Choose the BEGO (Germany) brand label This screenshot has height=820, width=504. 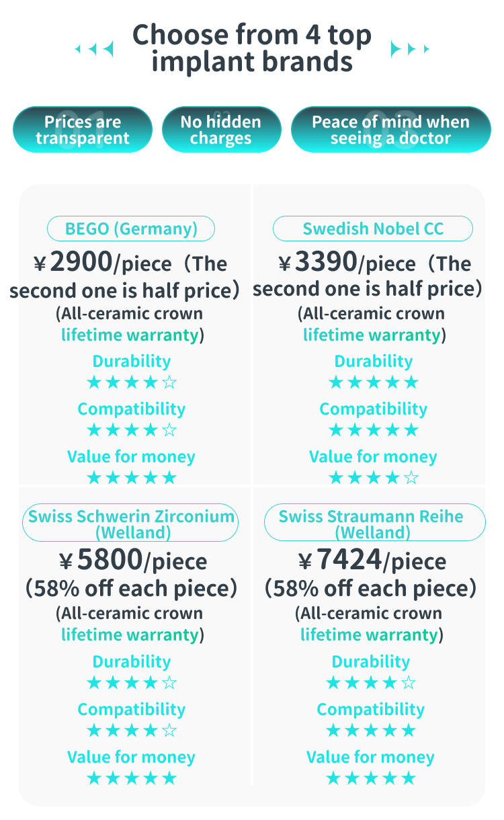[x=131, y=229]
